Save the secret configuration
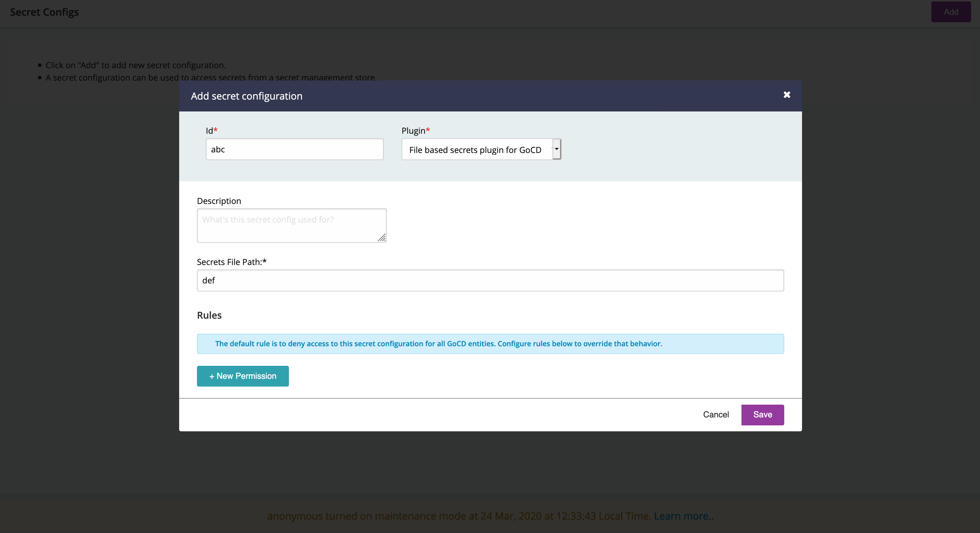Screen dimensions: 980x533 pyautogui.click(x=762, y=414)
